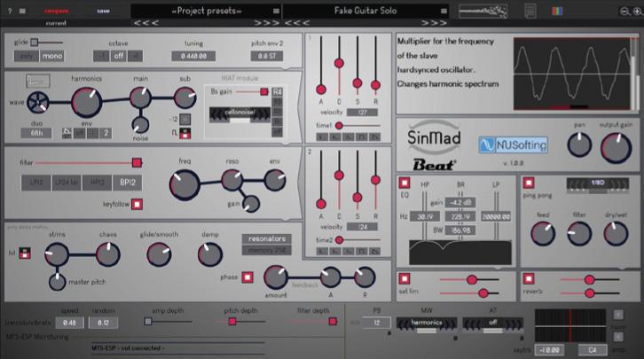Toggle the -12 sub octave switch
This screenshot has width=644, height=359.
click(x=185, y=120)
